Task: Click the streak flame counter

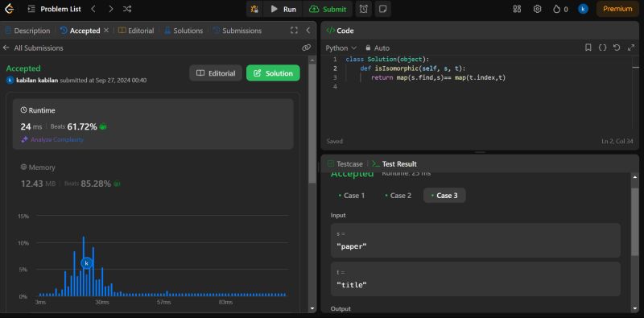Action: 560,9
